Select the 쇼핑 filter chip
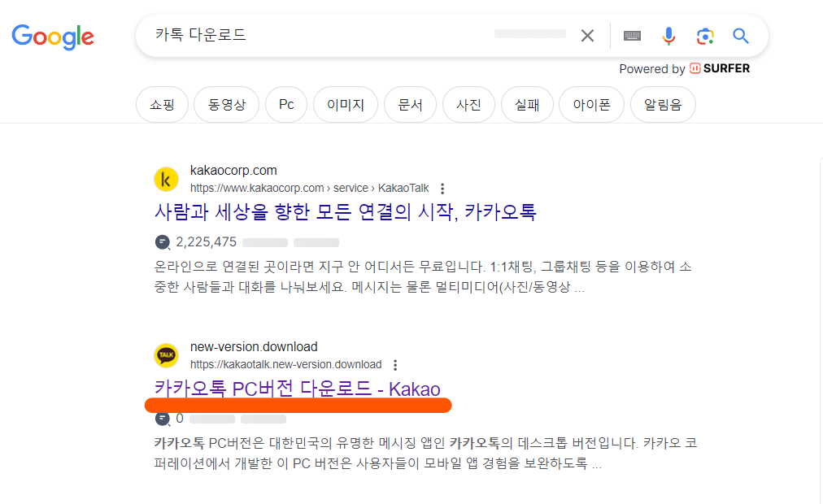The width and height of the screenshot is (823, 504). click(162, 104)
